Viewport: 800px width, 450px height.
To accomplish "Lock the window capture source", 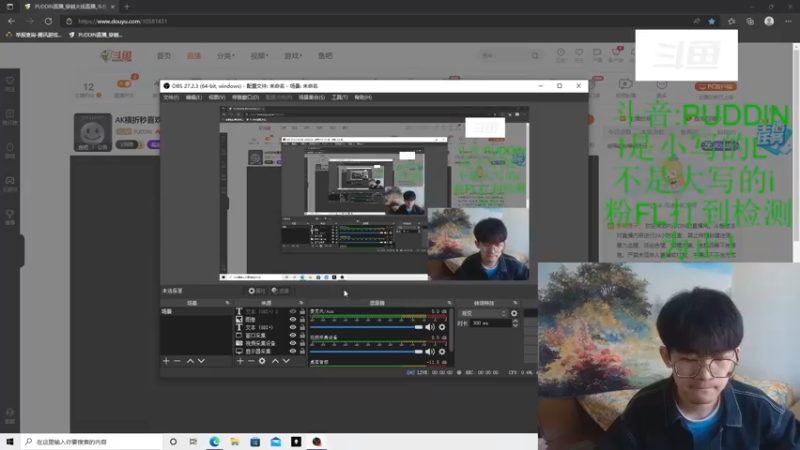I will pyautogui.click(x=302, y=335).
